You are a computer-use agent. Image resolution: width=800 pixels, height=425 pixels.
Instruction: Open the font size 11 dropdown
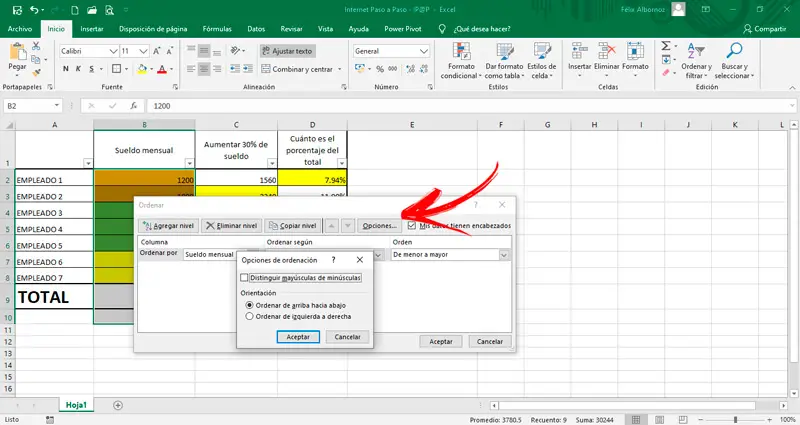[143, 51]
